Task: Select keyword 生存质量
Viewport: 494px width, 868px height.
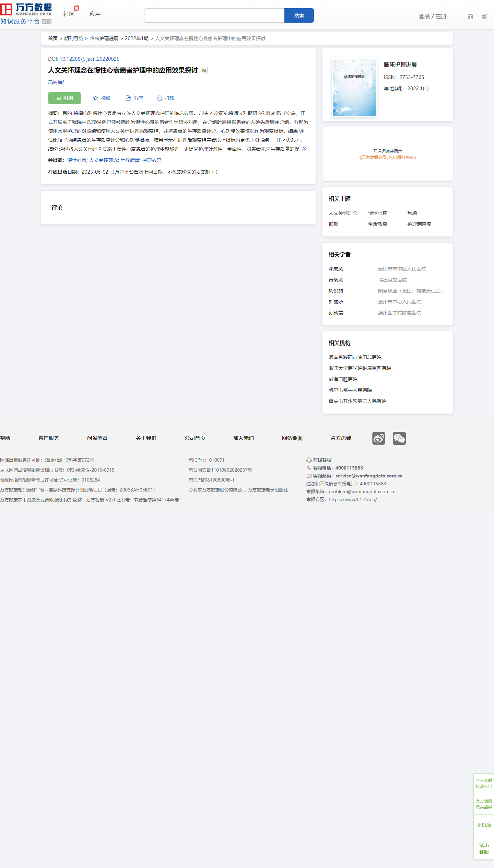Action: pyautogui.click(x=130, y=160)
